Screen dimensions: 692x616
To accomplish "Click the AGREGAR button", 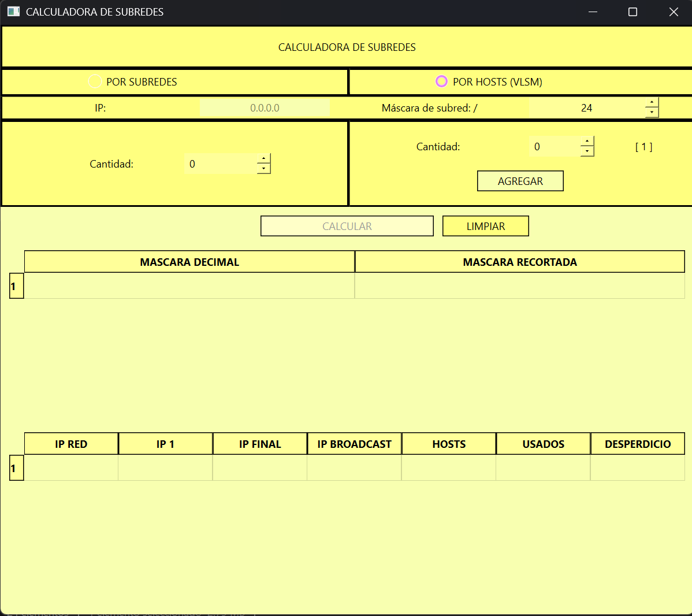I will pos(520,181).
